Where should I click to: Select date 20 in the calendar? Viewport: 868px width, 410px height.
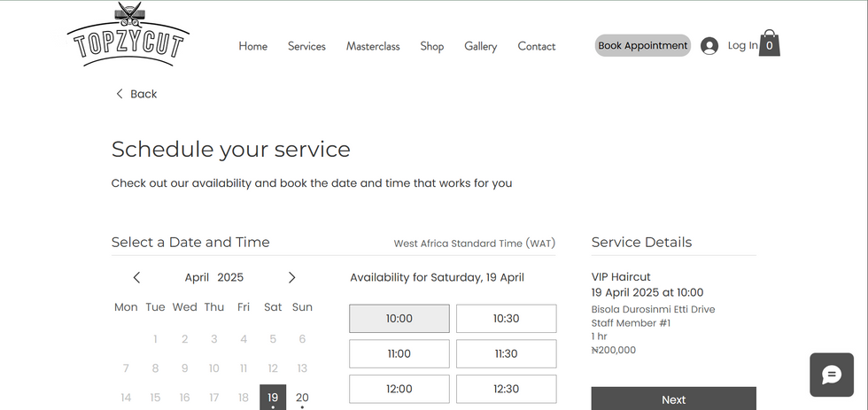point(302,398)
